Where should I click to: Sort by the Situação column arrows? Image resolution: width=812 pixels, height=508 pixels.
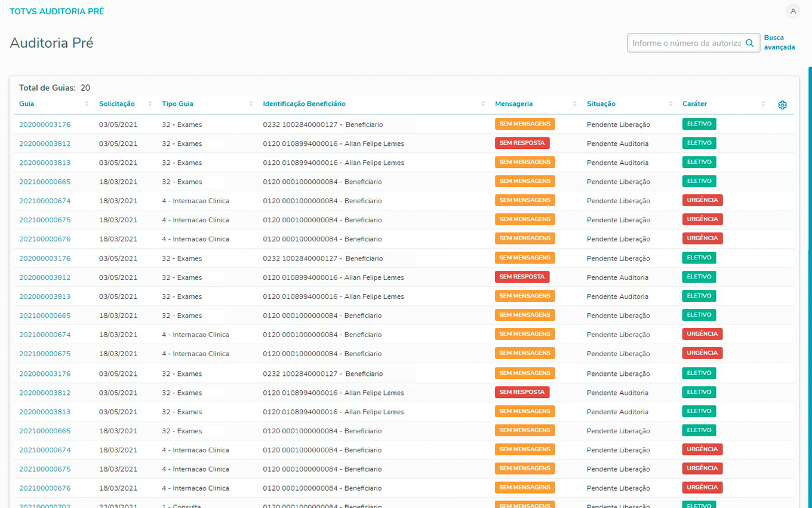[670, 104]
